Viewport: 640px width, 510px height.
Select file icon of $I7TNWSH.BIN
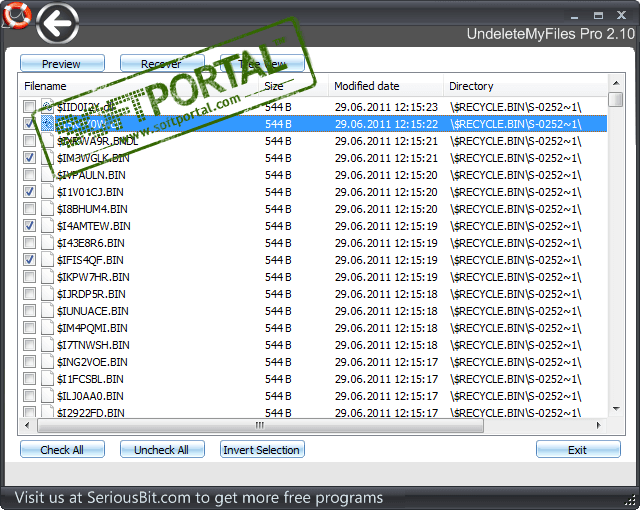[x=47, y=345]
